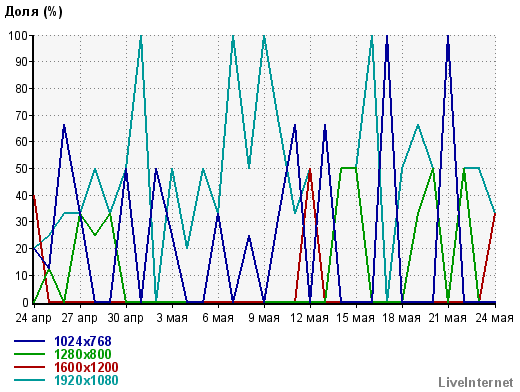
Task: Click the '9 мая' x-axis date label
Action: click(264, 318)
